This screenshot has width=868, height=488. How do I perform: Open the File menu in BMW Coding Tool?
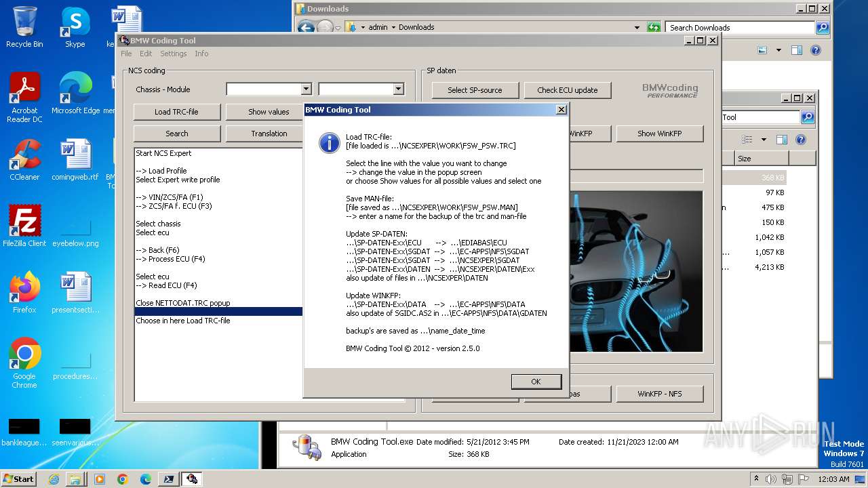pyautogui.click(x=126, y=54)
